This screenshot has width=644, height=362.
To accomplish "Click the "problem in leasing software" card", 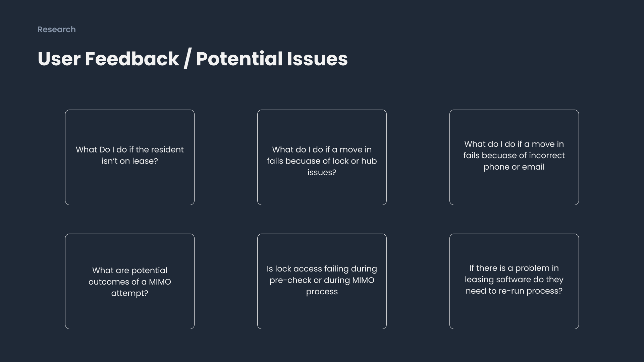I will coord(514,281).
